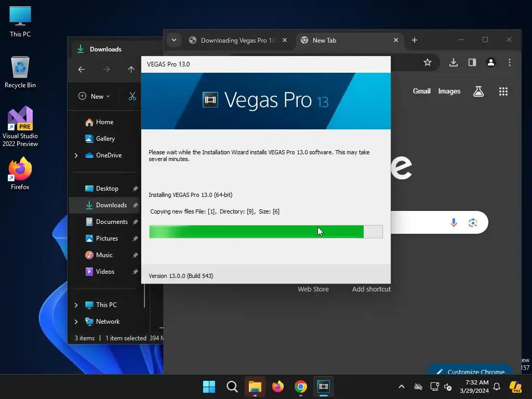Go back in Downloads File Explorer
Screen dimensions: 532x399
(x=82, y=70)
